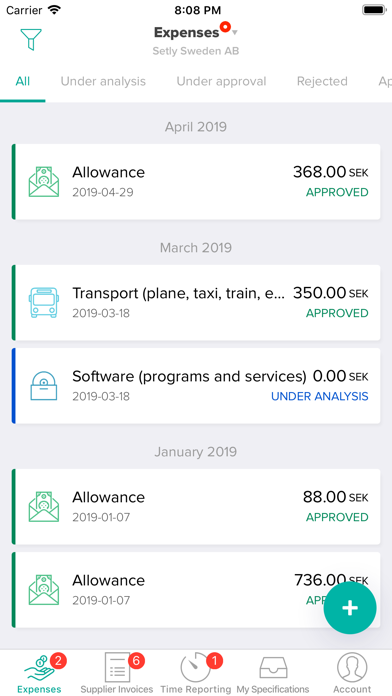
Task: Open the Account profile icon
Action: pyautogui.click(x=352, y=667)
